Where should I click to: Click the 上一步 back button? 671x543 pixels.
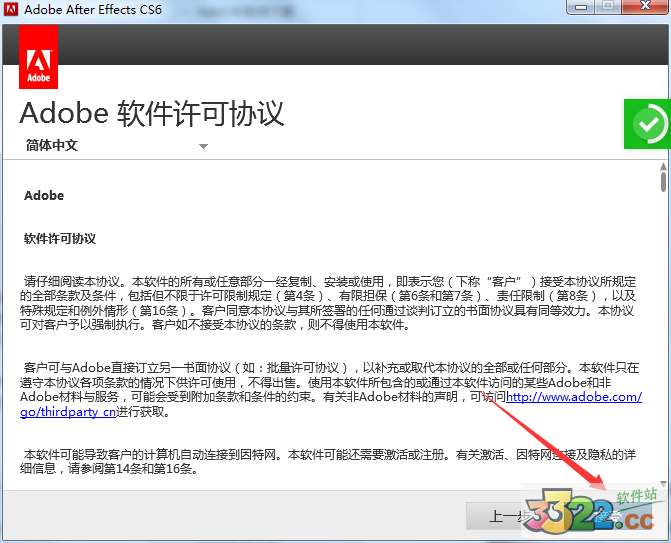[x=509, y=516]
